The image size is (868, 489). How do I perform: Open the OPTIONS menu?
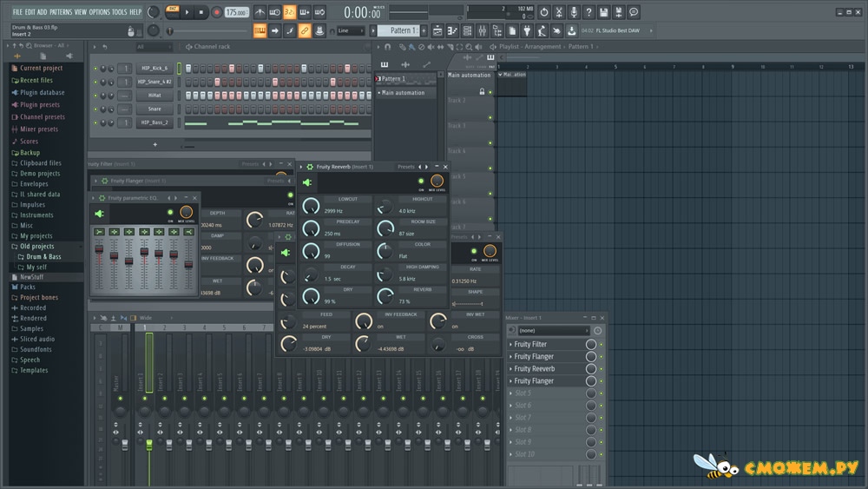(x=100, y=11)
